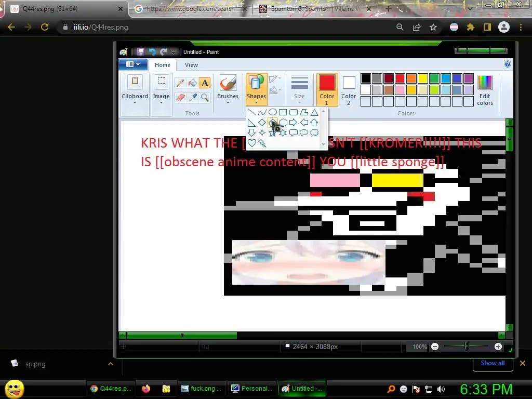Open Personal... taskbar window
Screen dimensions: 532x399
[252, 389]
